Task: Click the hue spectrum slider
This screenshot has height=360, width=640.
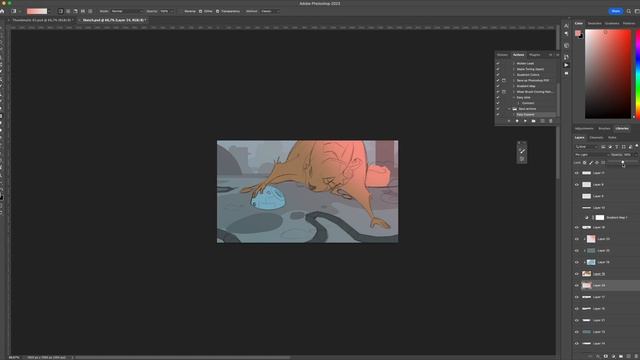Action: click(x=638, y=74)
